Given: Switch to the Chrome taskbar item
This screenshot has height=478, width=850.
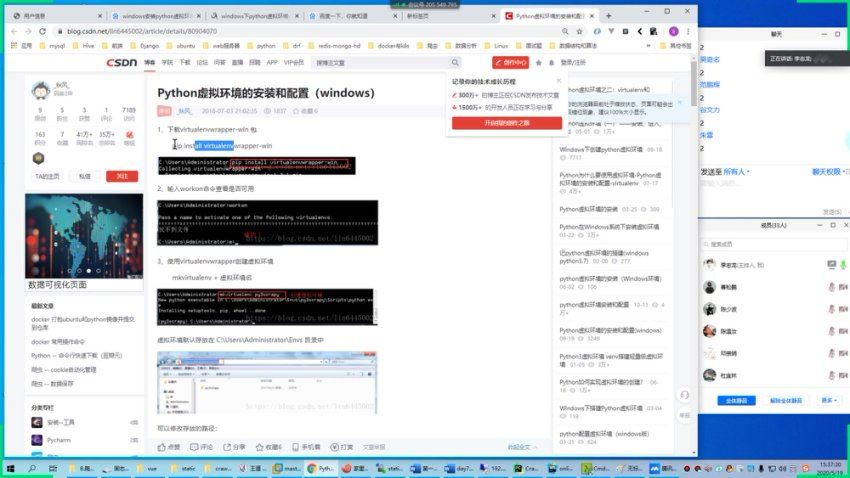Looking at the screenshot, I should coord(321,468).
